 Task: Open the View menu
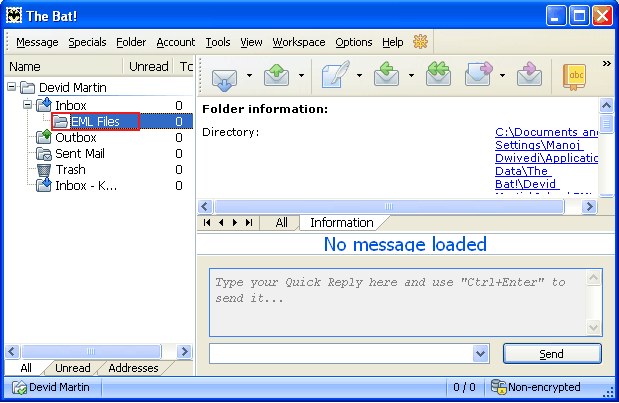coord(251,42)
